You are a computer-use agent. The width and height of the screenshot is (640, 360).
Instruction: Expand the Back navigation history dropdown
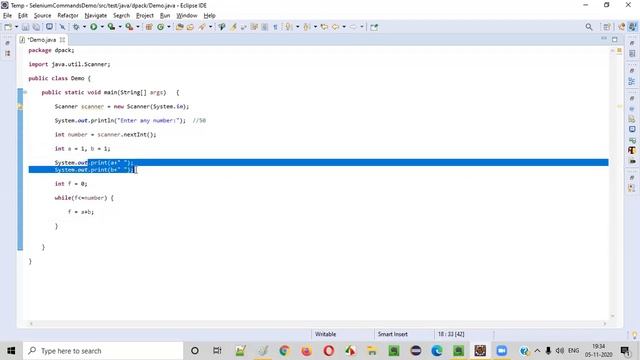click(344, 27)
